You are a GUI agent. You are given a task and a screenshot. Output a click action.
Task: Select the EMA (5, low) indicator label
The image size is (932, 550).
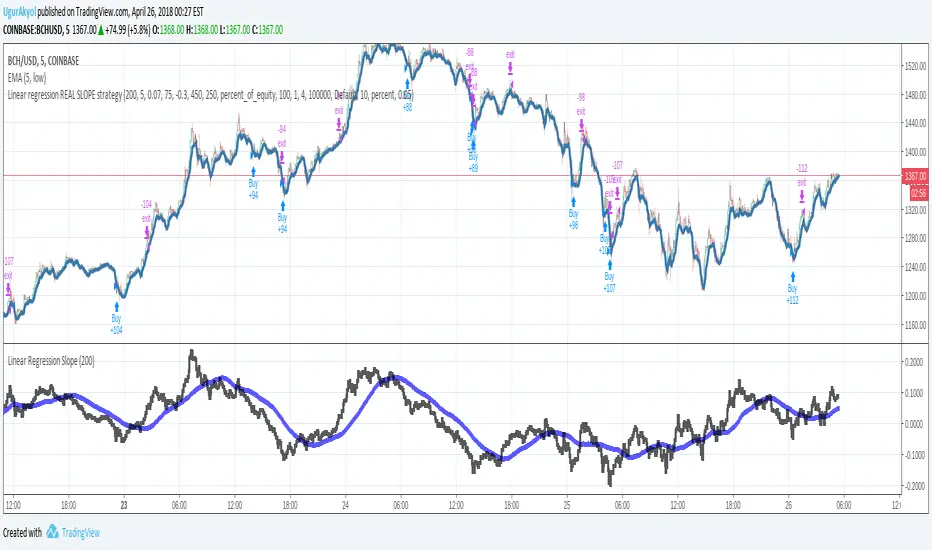pos(27,78)
